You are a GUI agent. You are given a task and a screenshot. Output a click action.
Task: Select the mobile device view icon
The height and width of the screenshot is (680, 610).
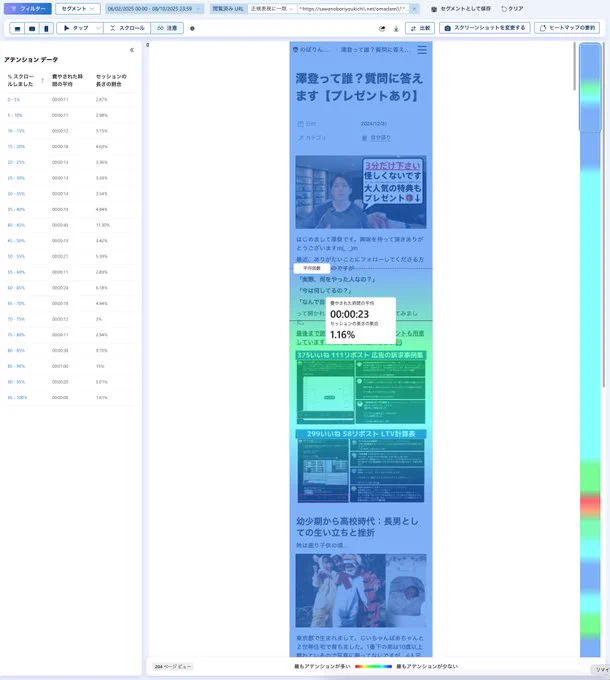46,28
